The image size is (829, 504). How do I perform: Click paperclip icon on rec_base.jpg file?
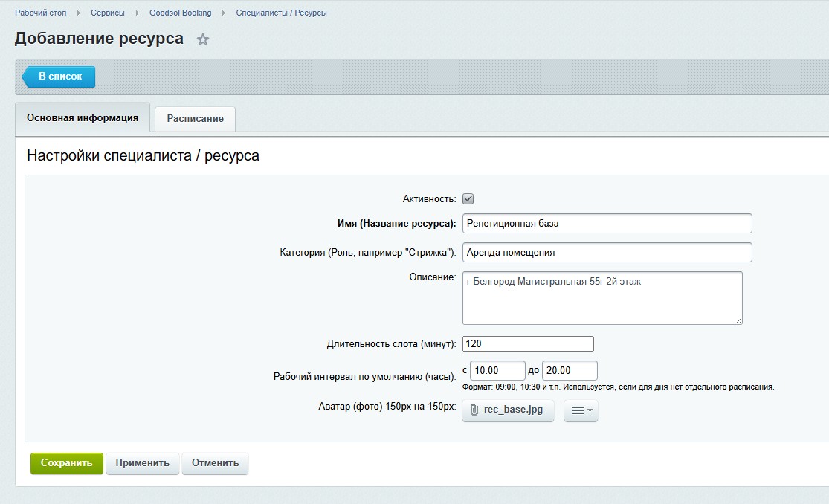(474, 410)
